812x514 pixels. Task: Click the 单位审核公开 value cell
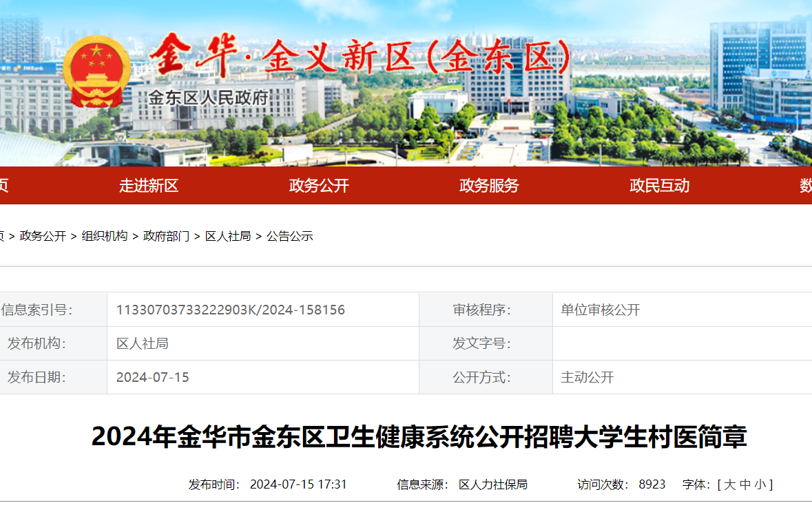(x=682, y=310)
